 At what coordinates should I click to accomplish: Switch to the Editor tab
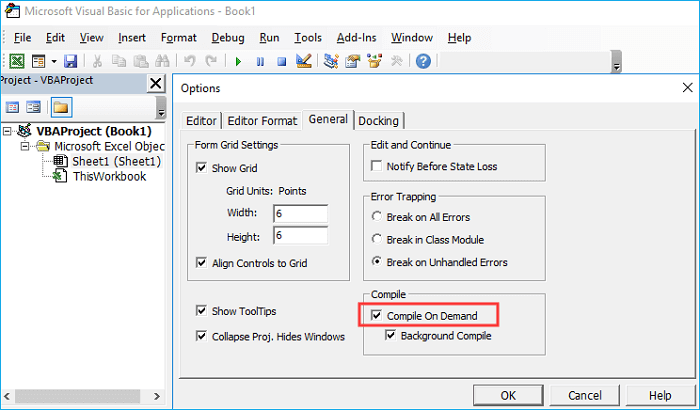click(201, 121)
